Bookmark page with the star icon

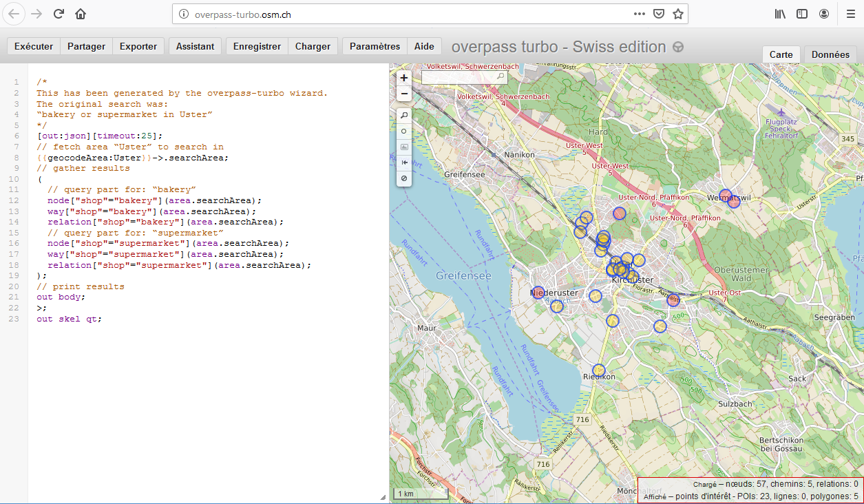coord(678,14)
